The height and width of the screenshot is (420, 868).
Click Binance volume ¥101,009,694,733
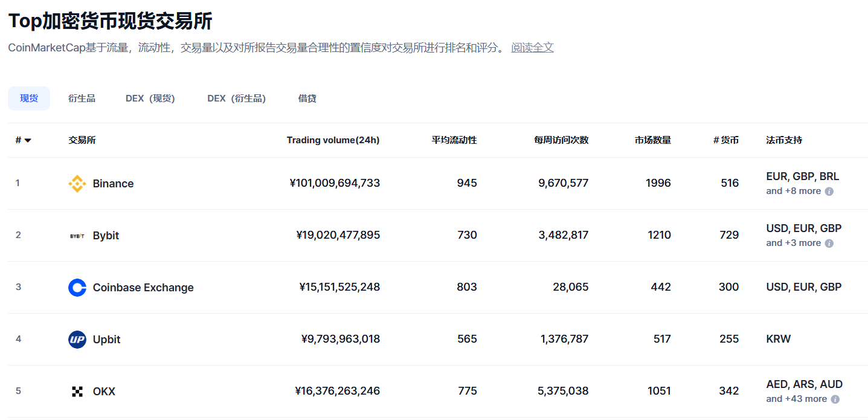coord(335,183)
